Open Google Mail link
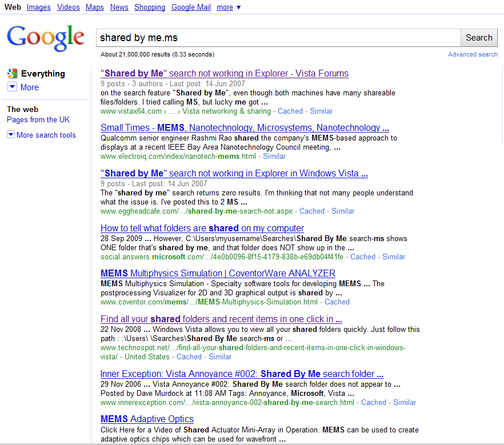This screenshot has height=445, width=504. 191,7
